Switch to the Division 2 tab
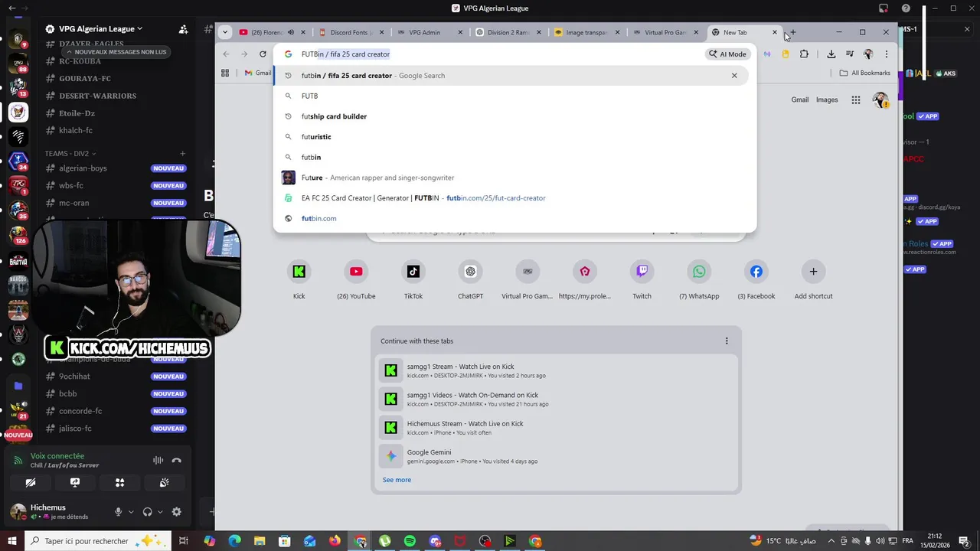Screen dimensions: 980x551 point(508,32)
